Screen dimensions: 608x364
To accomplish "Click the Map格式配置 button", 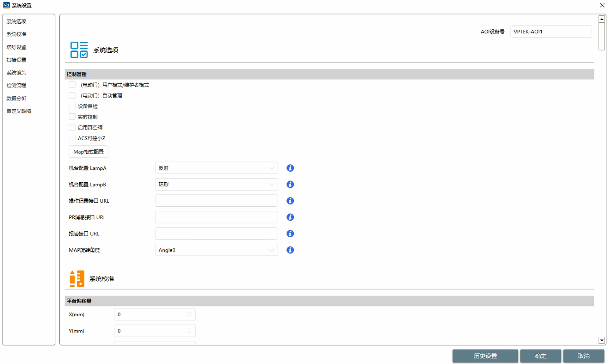I will 88,151.
